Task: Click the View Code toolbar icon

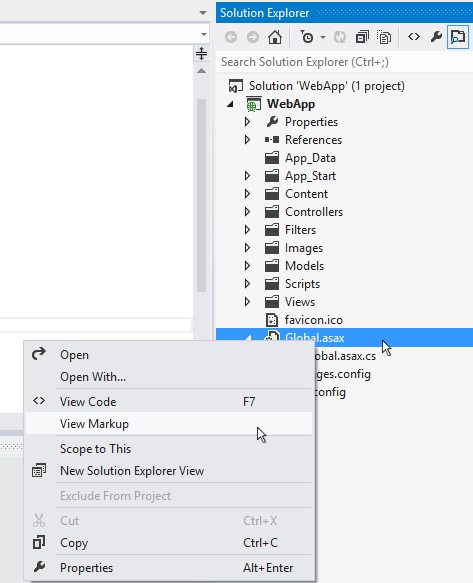Action: (414, 37)
